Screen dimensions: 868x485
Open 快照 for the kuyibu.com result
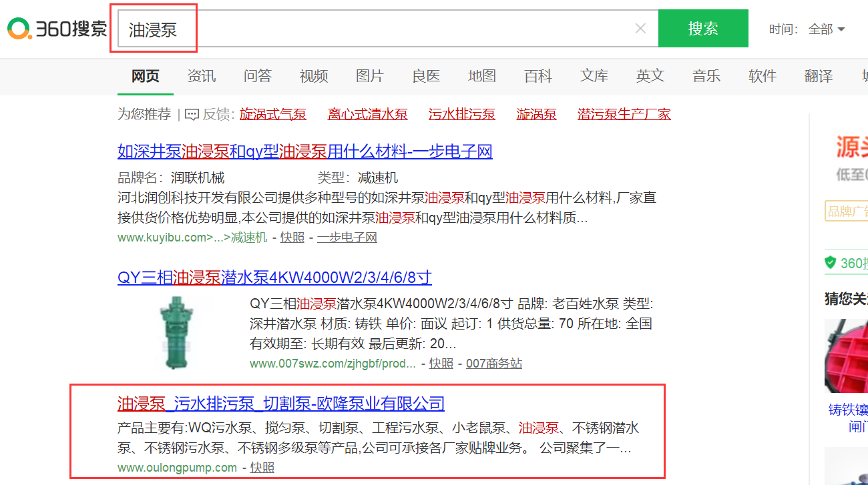coord(292,237)
